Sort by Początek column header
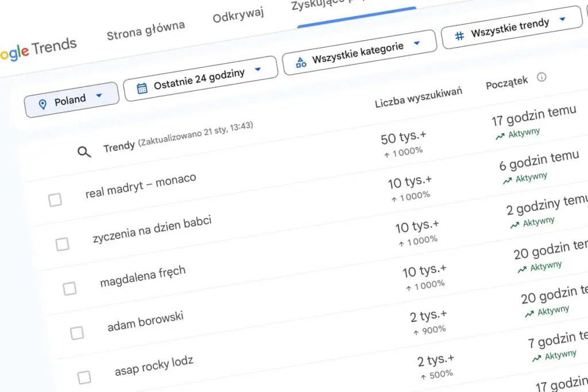Image resolution: width=588 pixels, height=392 pixels. pyautogui.click(x=506, y=83)
